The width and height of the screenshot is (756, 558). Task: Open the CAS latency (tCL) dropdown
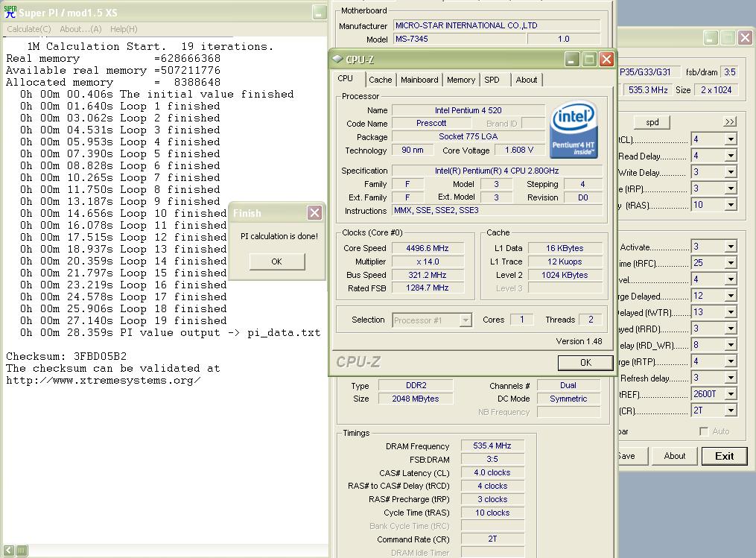(x=731, y=139)
